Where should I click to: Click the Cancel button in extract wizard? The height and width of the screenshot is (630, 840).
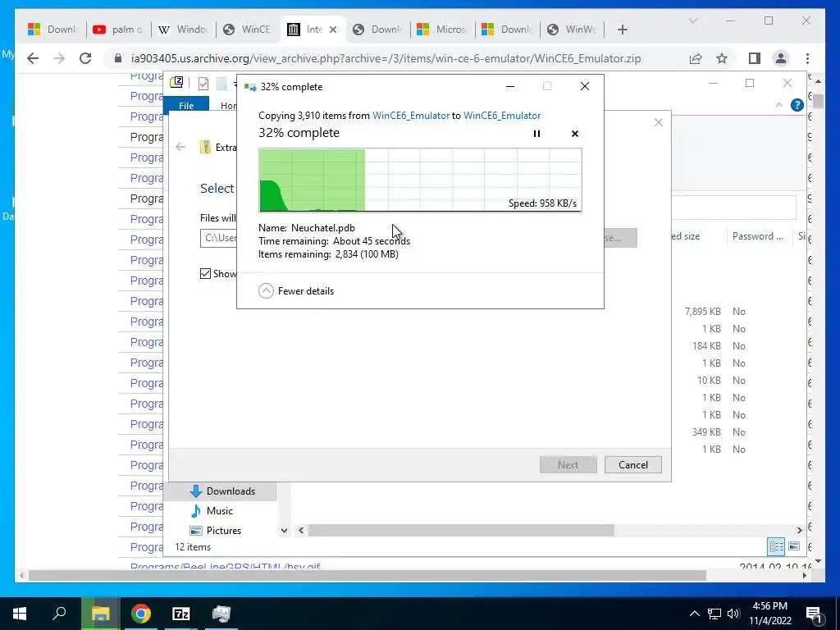tap(632, 465)
